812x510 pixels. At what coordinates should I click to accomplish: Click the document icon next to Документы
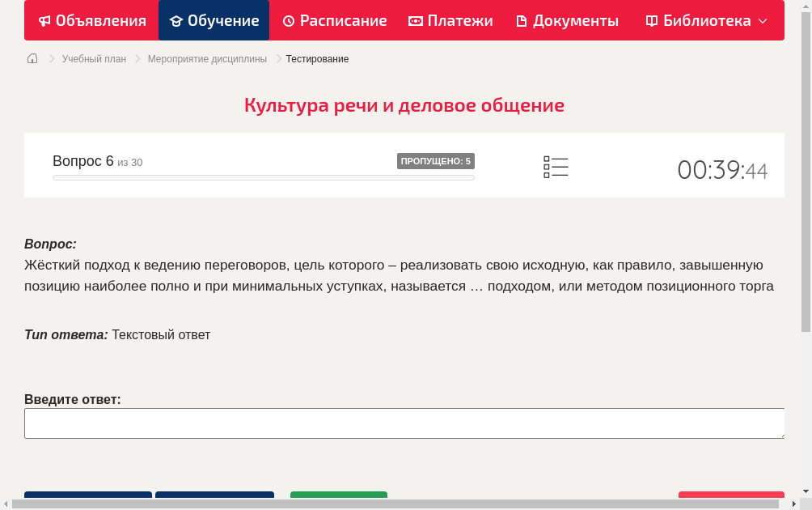(521, 20)
